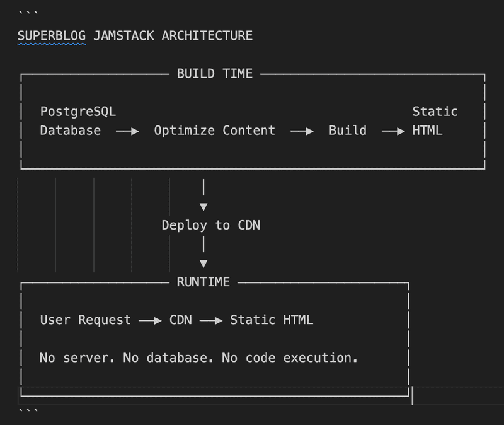Image resolution: width=504 pixels, height=425 pixels.
Task: Click the RUNTIME box heading
Action: pyautogui.click(x=203, y=282)
